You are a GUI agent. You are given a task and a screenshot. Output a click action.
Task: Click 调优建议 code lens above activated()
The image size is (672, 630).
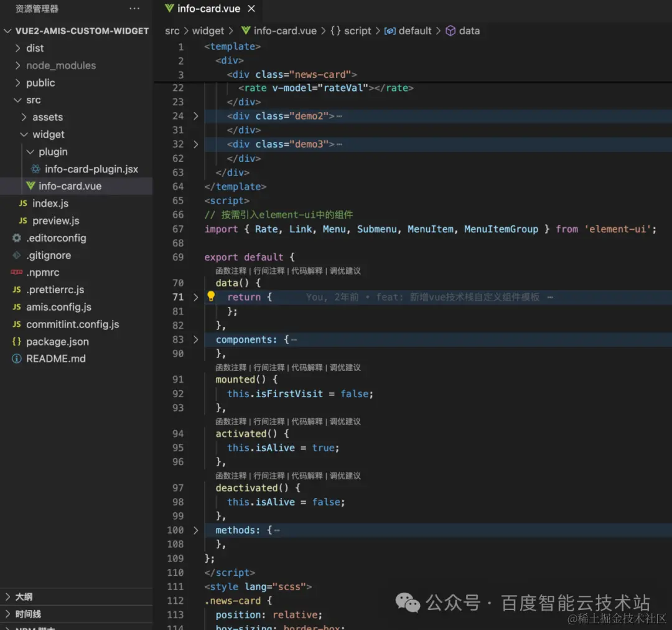pyautogui.click(x=345, y=421)
